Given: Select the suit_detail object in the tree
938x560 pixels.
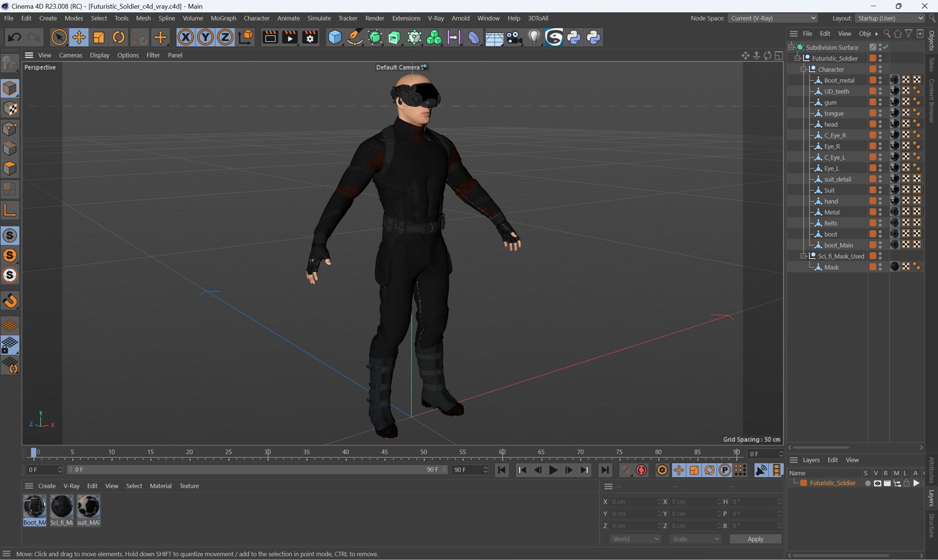Looking at the screenshot, I should 837,179.
